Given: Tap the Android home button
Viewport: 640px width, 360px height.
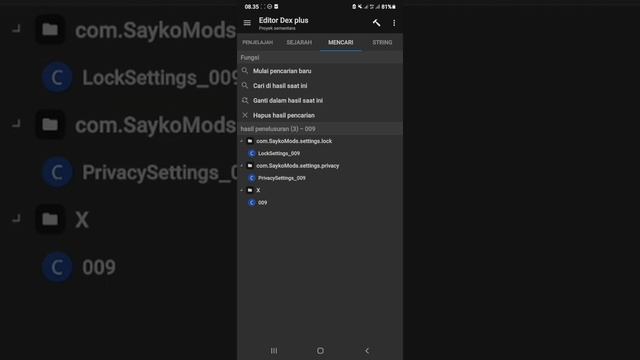Looking at the screenshot, I should click(320, 351).
